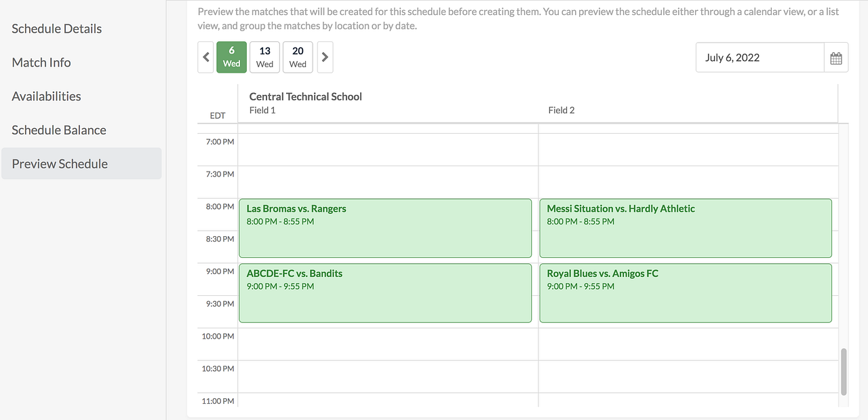This screenshot has height=420, width=868.
Task: Switch to the 20 Wed date
Action: [298, 57]
